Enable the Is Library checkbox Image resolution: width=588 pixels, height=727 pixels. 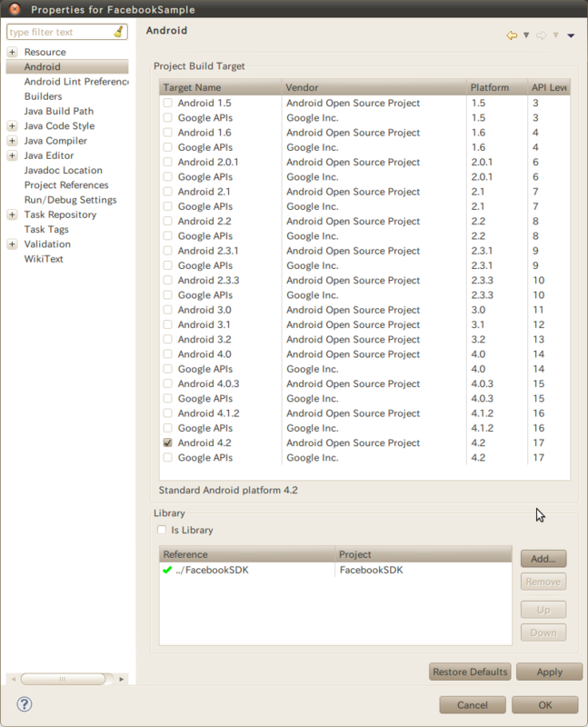pyautogui.click(x=162, y=530)
